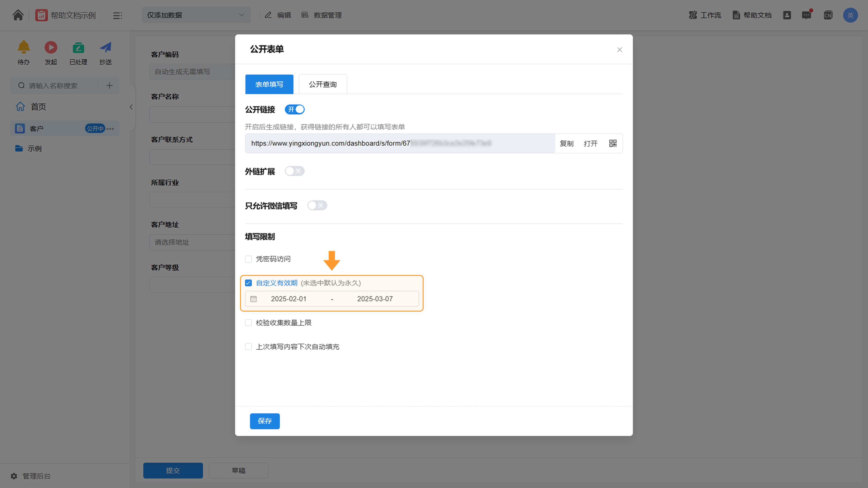Open the pending tasks bell icon
Viewport: 868px width, 488px height.
24,47
